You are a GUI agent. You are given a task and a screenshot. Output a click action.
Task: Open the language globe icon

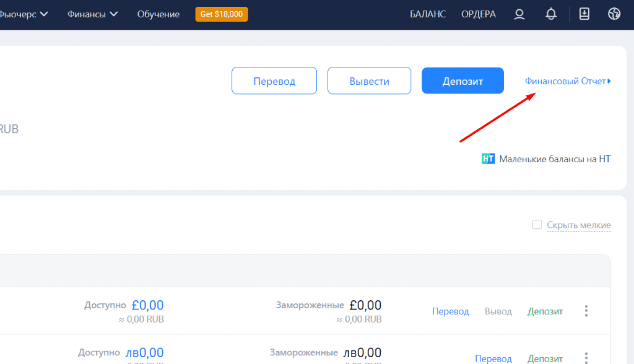[x=614, y=14]
